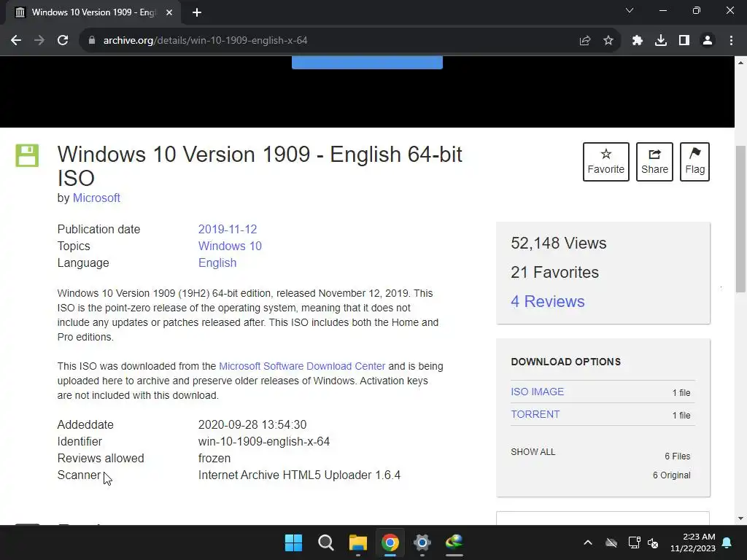Open the clock showing 2:23 AM

[x=693, y=542]
